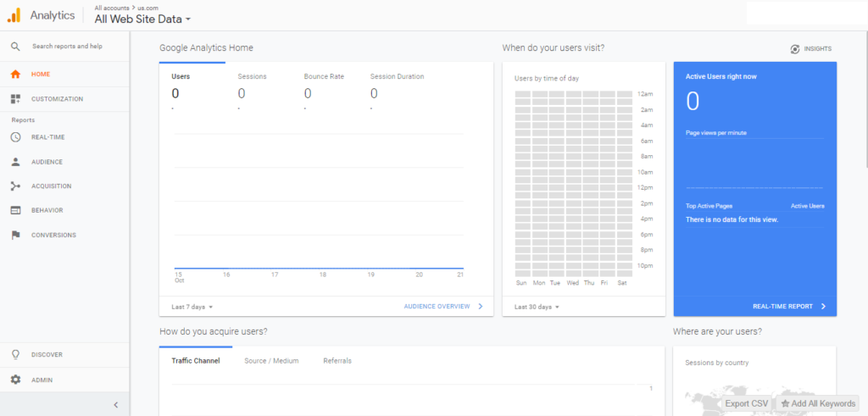
Task: Click the arrow next to Audience Overview
Action: (480, 307)
